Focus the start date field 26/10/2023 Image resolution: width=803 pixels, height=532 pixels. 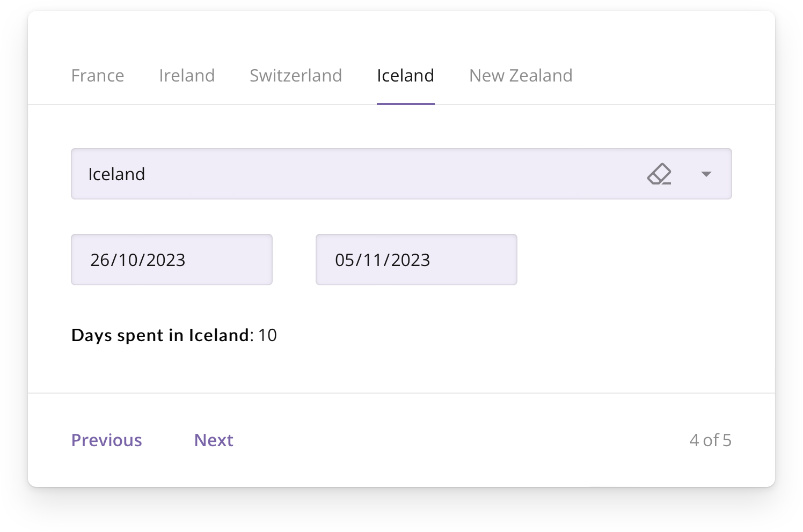coord(171,260)
